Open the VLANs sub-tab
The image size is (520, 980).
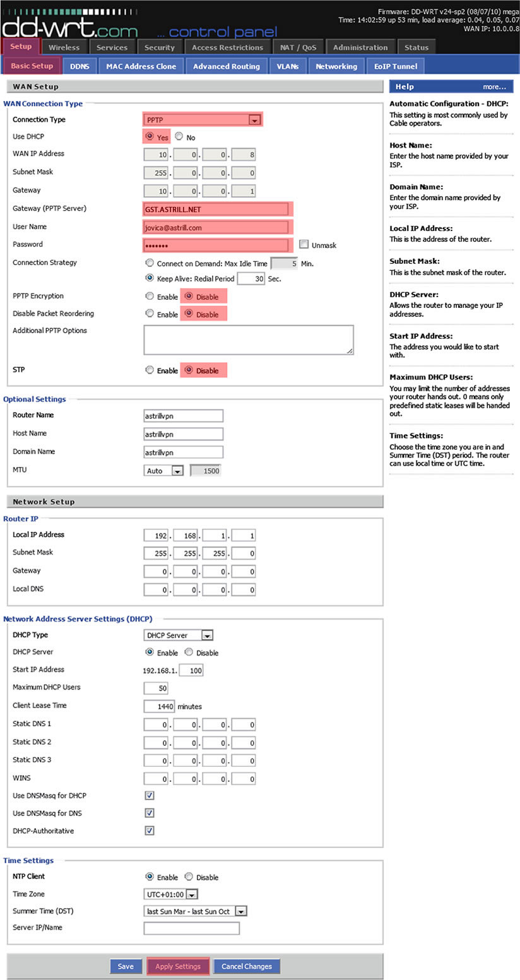click(288, 66)
